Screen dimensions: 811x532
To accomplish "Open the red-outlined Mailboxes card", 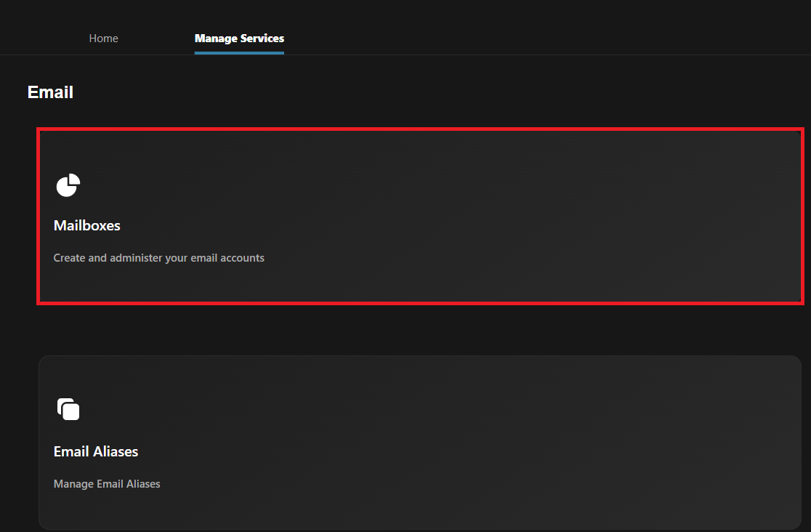I will tap(420, 217).
